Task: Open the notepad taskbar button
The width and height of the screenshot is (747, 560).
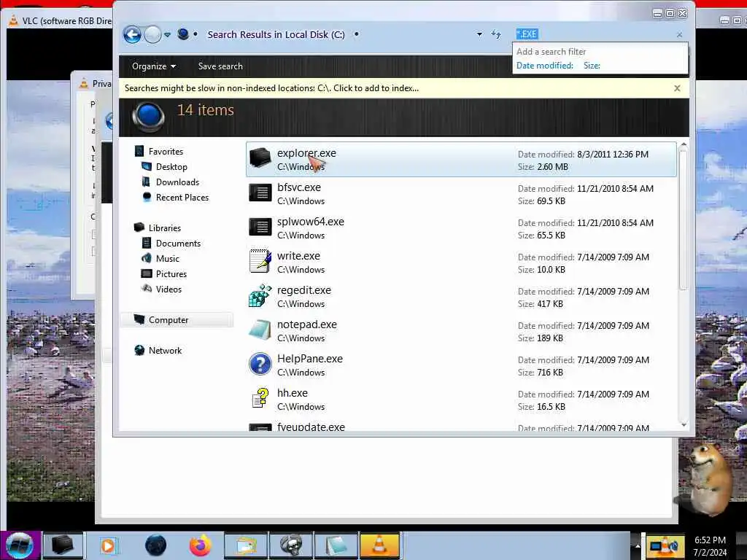Action: (336, 545)
